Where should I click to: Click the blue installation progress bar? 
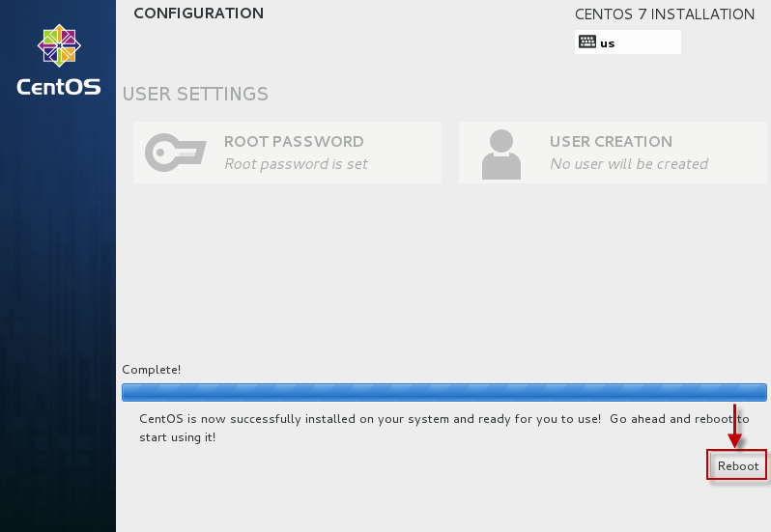pos(443,392)
